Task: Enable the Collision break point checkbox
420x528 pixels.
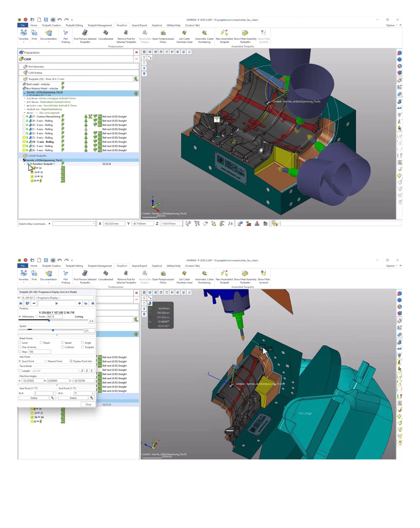Action: [62, 347]
